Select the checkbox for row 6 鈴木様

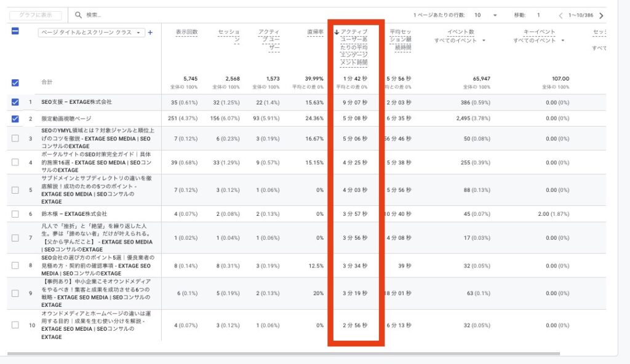(x=15, y=214)
